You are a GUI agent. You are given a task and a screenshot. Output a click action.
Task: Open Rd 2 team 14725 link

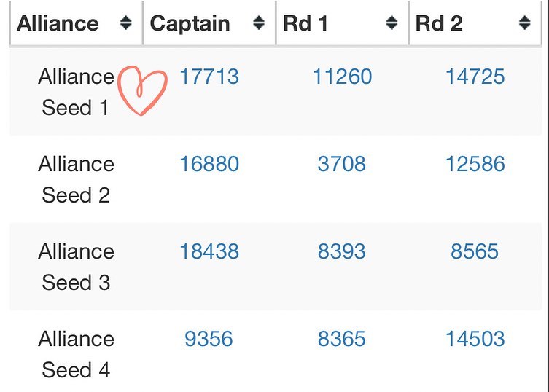475,77
